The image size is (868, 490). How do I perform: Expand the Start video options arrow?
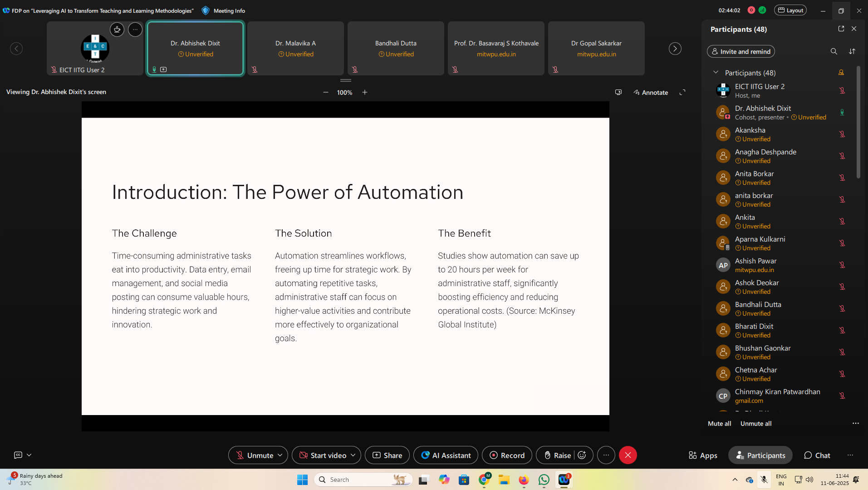[x=353, y=455]
